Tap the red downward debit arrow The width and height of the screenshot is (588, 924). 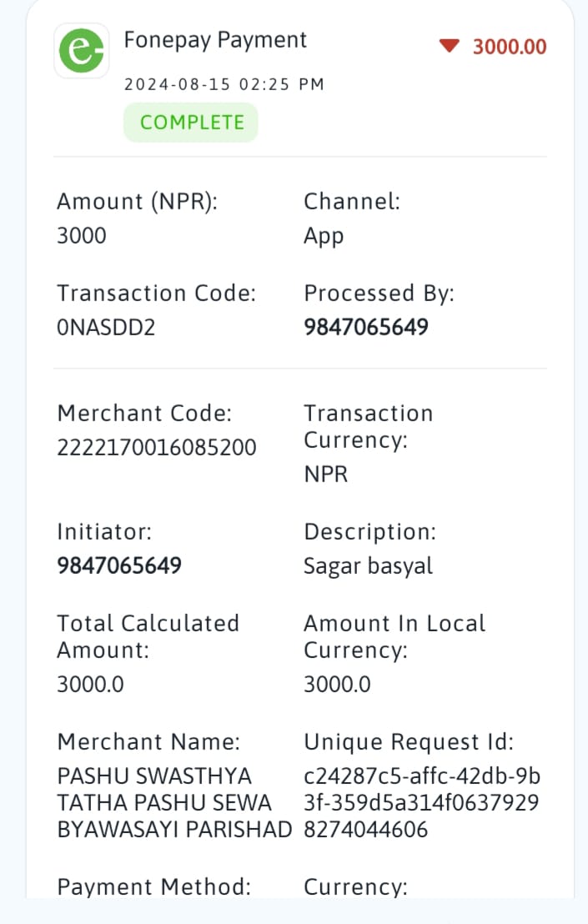449,45
